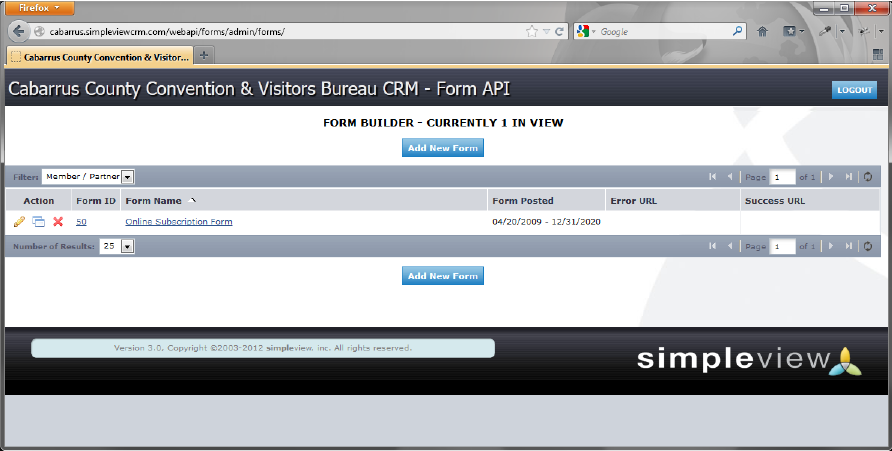Image resolution: width=892 pixels, height=451 pixels.
Task: Open the dropdown arrow beside the eyedropper
Action: (x=843, y=32)
